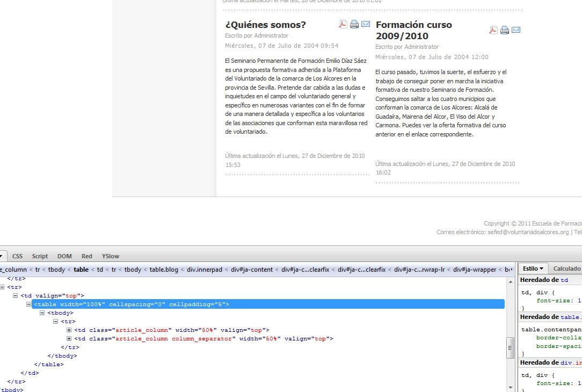Collapse the td valign="top" node
The image size is (582, 392).
click(15, 295)
